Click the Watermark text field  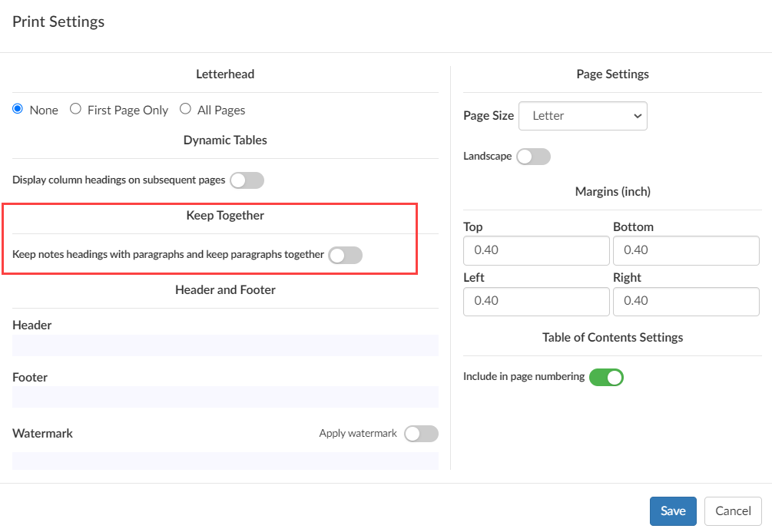click(225, 459)
